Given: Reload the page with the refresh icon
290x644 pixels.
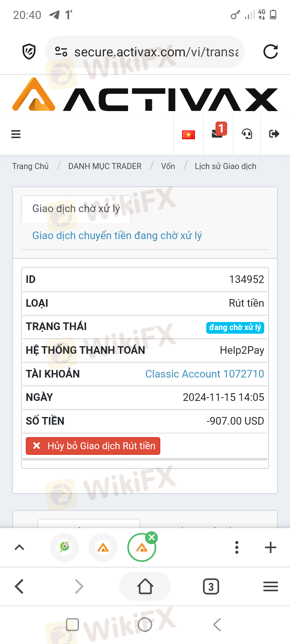Looking at the screenshot, I should point(271,52).
